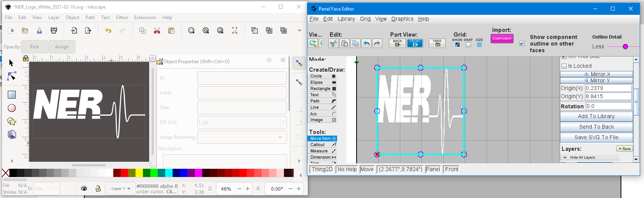Click Pick opacity button in Inkscape
This screenshot has height=198, width=644.
(34, 47)
